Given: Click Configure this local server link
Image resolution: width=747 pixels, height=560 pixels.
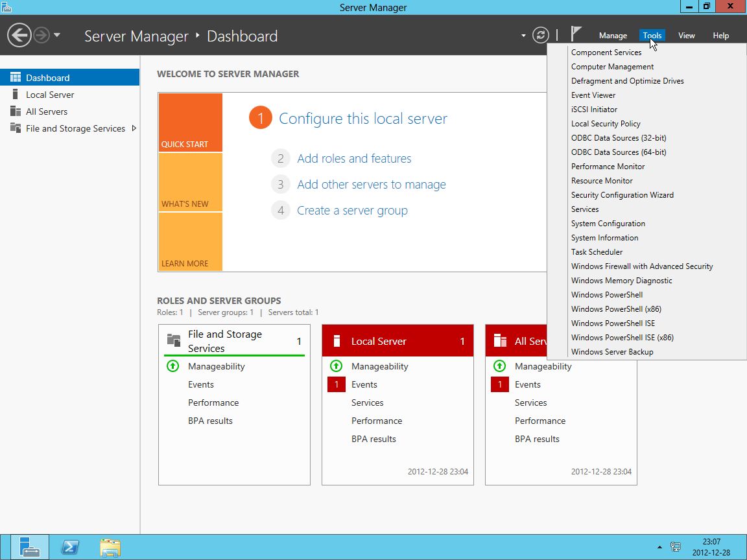Looking at the screenshot, I should pyautogui.click(x=363, y=119).
